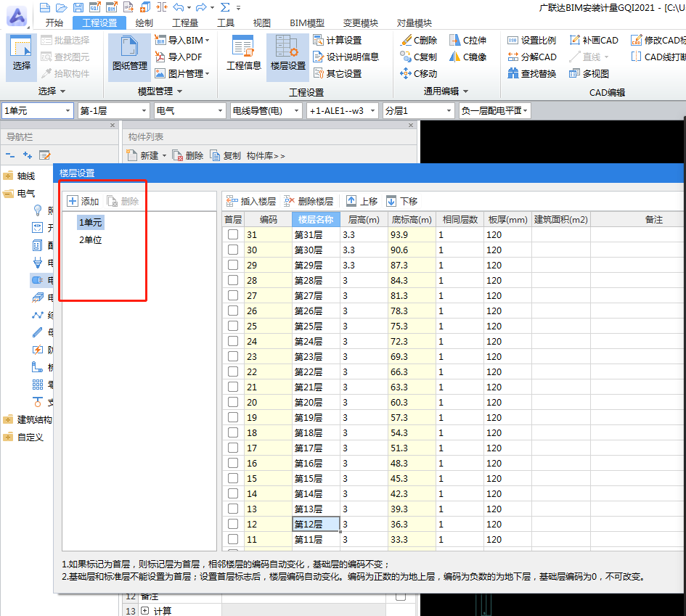This screenshot has width=686, height=616.
Task: Check the 首层 box for floor 11
Action: coord(233,539)
